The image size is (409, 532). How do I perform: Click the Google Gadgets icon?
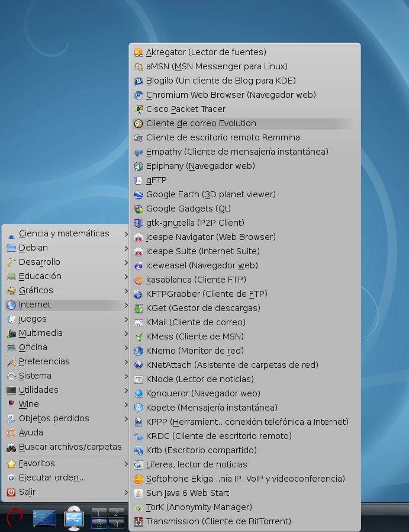click(x=139, y=209)
